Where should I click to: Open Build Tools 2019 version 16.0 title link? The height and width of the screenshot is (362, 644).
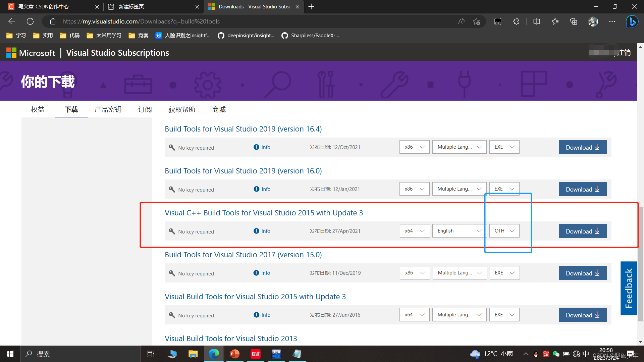point(243,171)
